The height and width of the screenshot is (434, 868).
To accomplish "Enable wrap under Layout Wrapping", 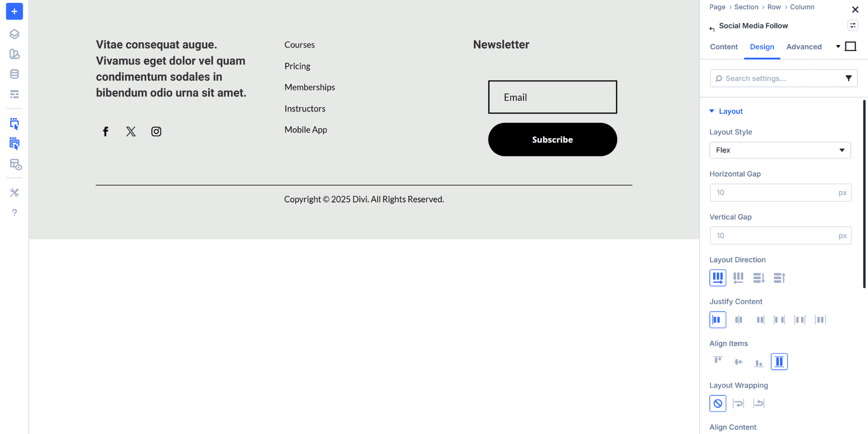I will [738, 403].
